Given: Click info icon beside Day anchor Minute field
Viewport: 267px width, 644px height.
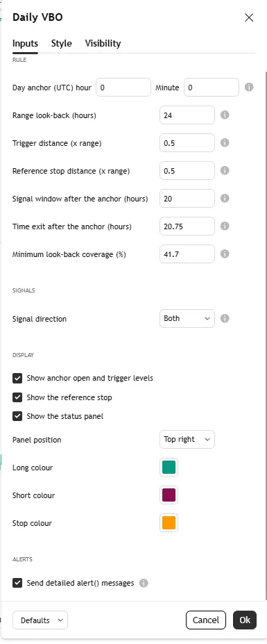Looking at the screenshot, I should [249, 87].
